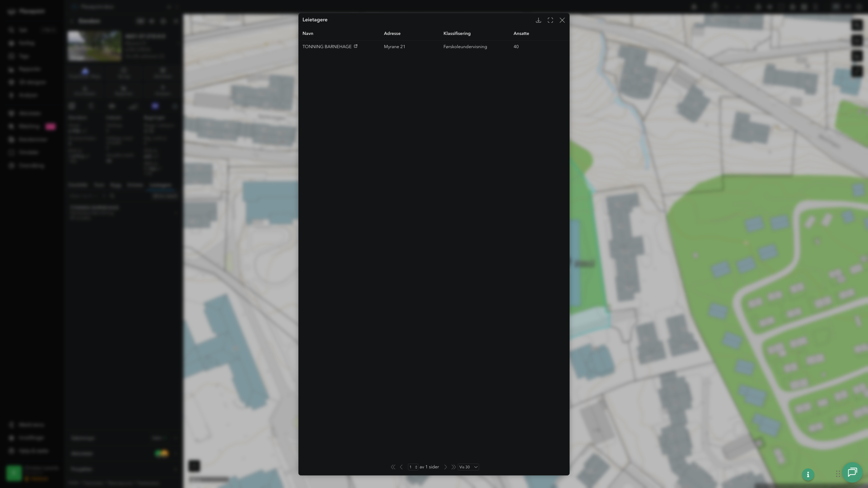This screenshot has height=488, width=868.
Task: Go to the next page
Action: pyautogui.click(x=446, y=467)
